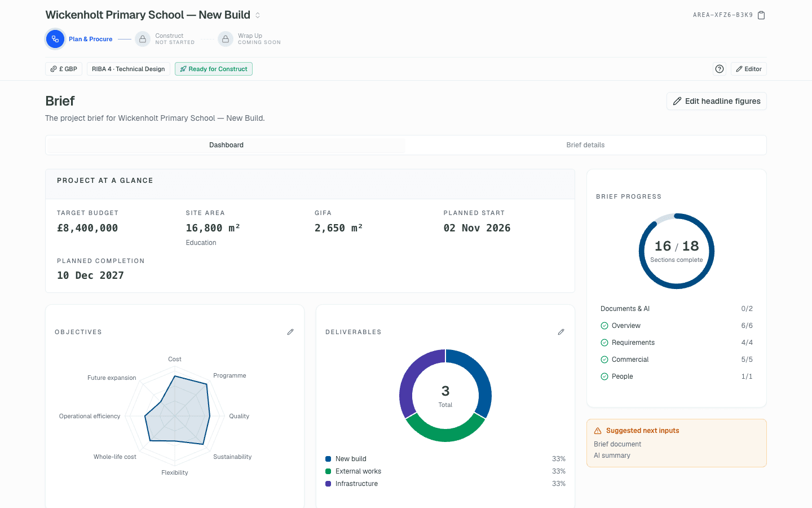Click the New build blue legend swatch
Image resolution: width=812 pixels, height=508 pixels.
(328, 459)
